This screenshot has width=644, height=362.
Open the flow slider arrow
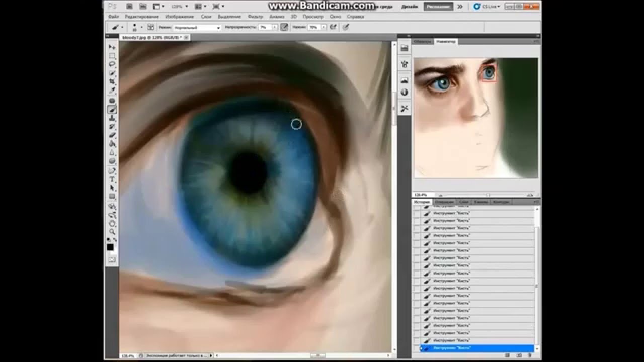tap(325, 28)
